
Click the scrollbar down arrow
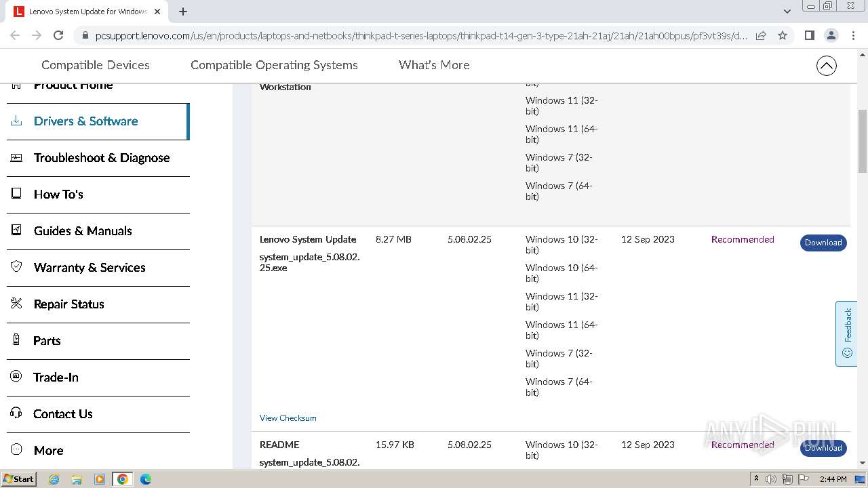point(863,463)
